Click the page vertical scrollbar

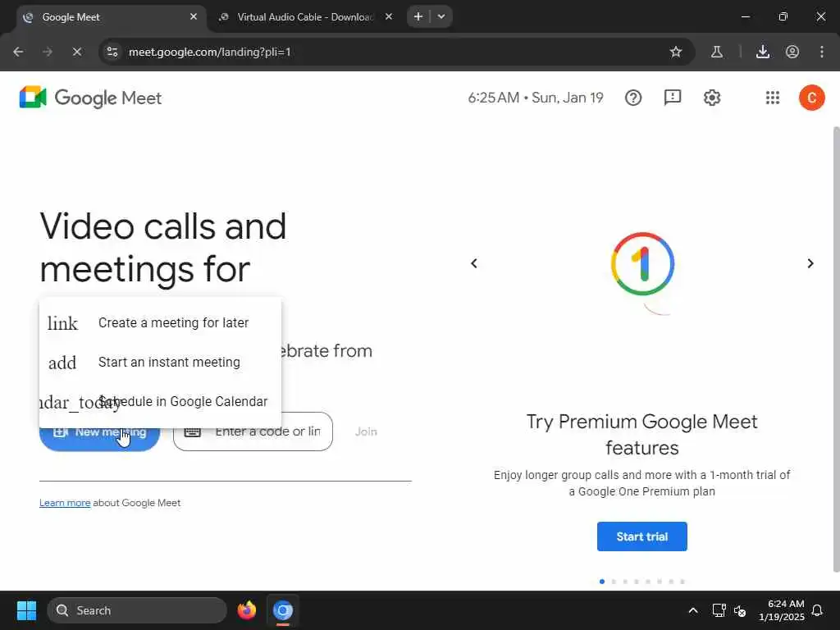[x=836, y=349]
